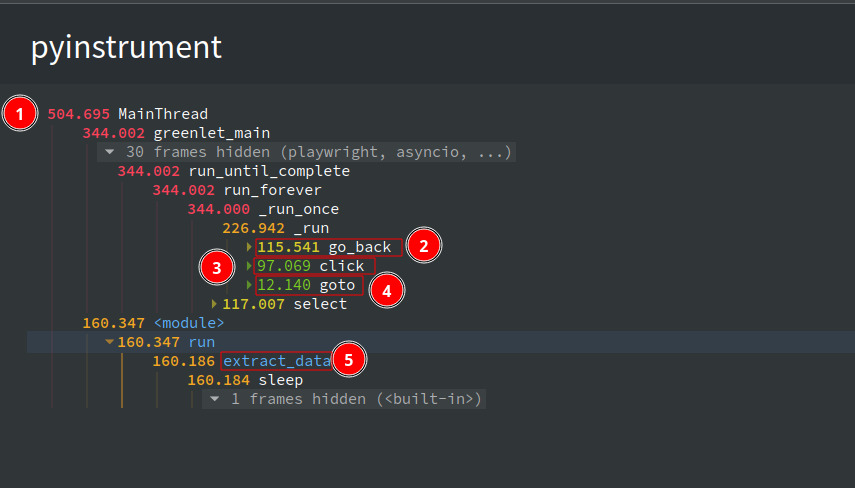
Task: Select the run_forever frame
Action: 237,190
